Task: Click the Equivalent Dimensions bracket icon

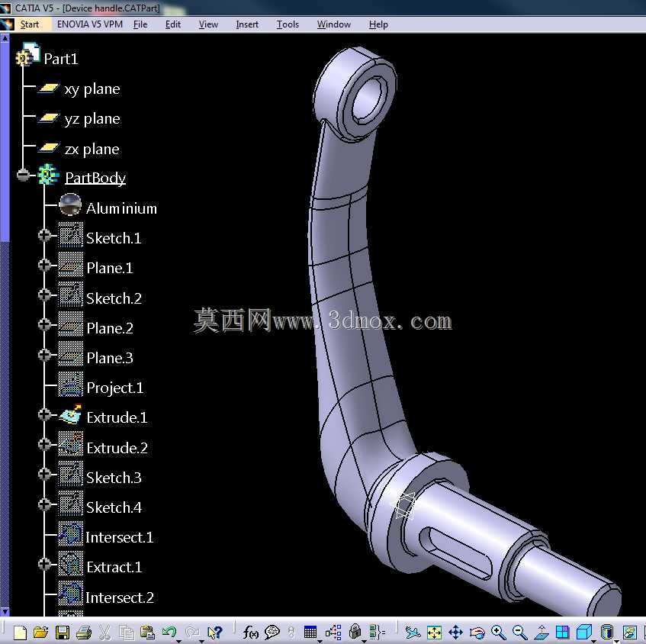Action: tap(377, 632)
